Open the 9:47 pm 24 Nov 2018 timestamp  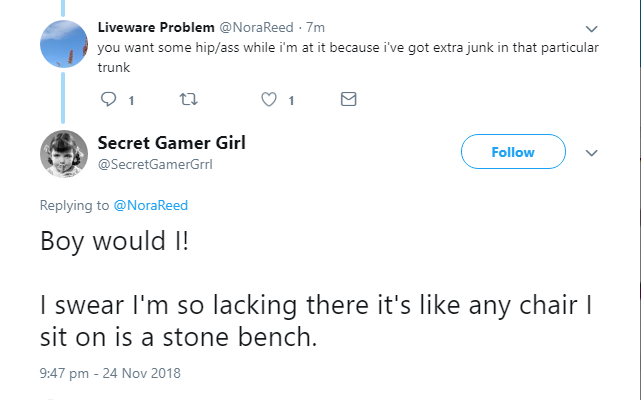pyautogui.click(x=110, y=373)
